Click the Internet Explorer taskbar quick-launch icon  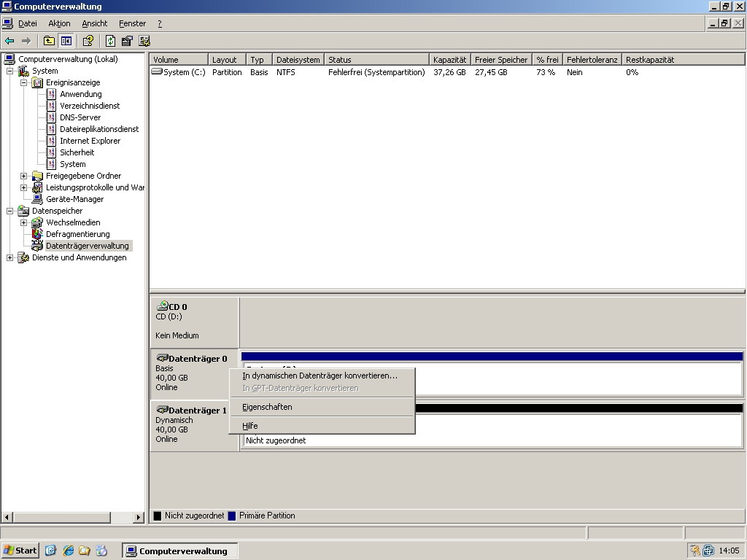pos(68,551)
